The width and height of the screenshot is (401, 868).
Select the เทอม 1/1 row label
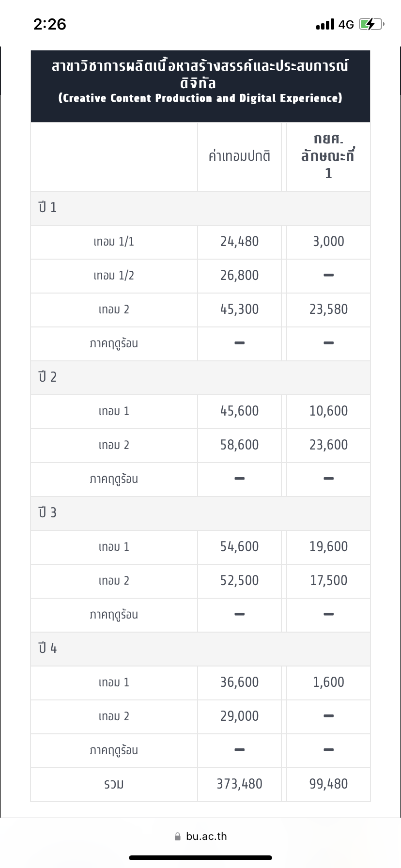tap(114, 242)
